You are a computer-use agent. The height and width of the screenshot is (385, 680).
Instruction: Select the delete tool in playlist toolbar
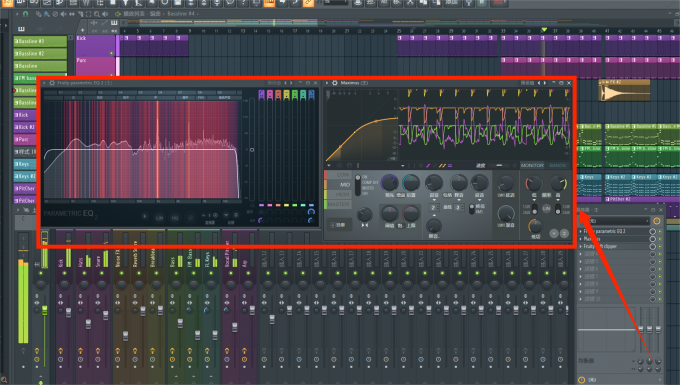pyautogui.click(x=55, y=14)
